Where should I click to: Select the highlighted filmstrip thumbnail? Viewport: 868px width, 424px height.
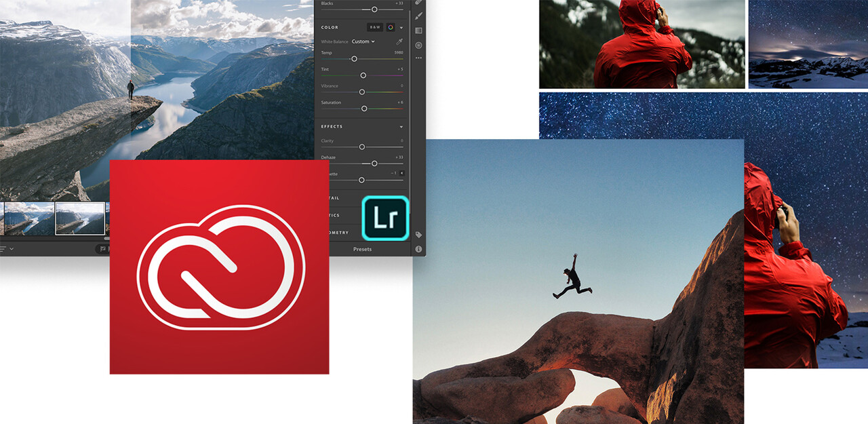(80, 218)
